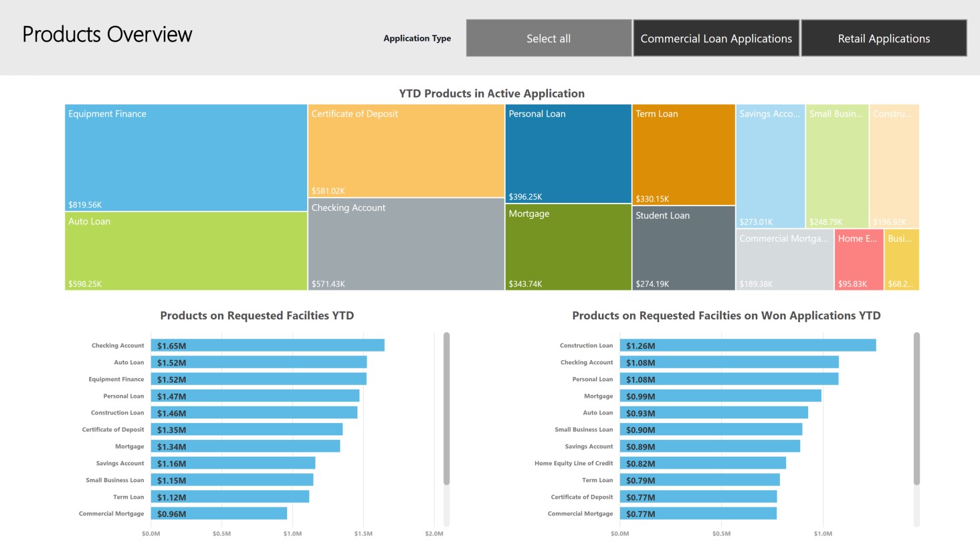Filter by Retail Applications

884,38
